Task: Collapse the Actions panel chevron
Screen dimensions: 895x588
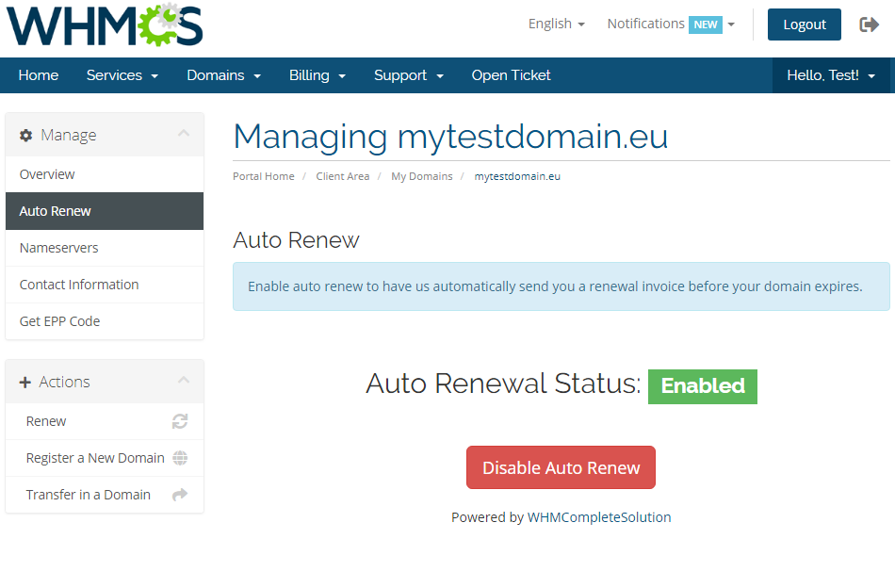Action: tap(184, 380)
